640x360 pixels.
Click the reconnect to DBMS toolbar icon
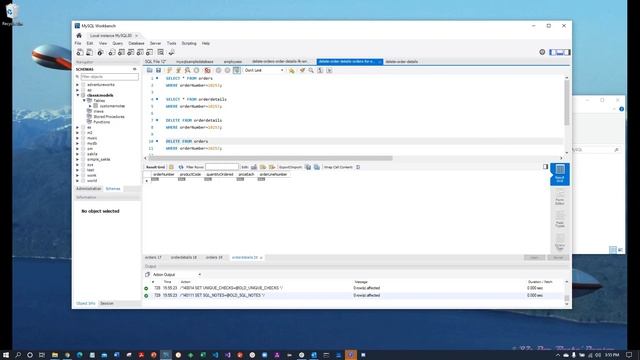tap(171, 52)
